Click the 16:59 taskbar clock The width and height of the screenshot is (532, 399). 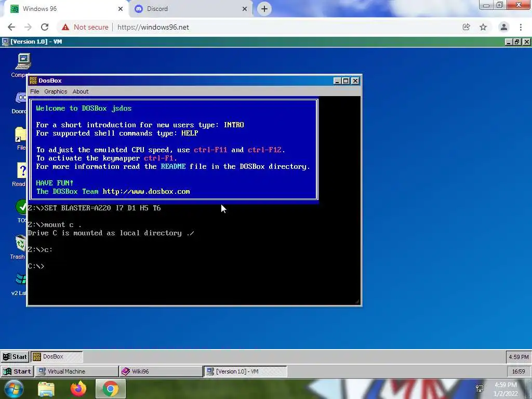click(518, 371)
